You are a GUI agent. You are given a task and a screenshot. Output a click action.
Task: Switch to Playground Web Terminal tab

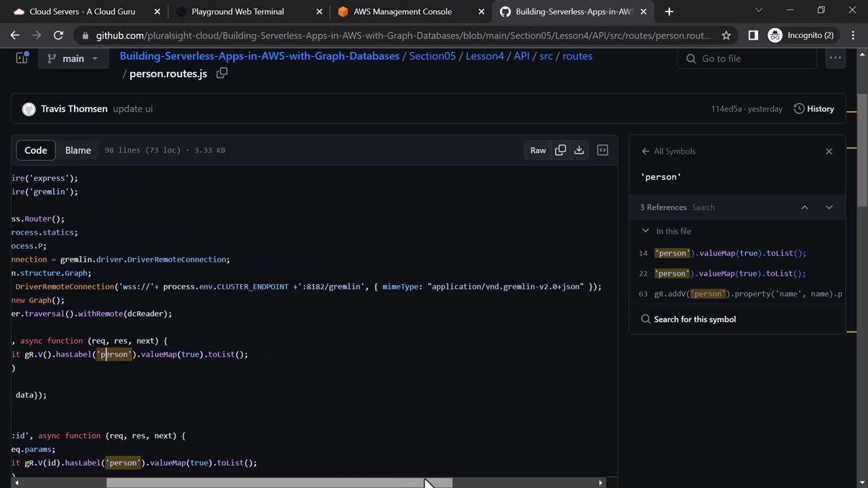pos(237,12)
